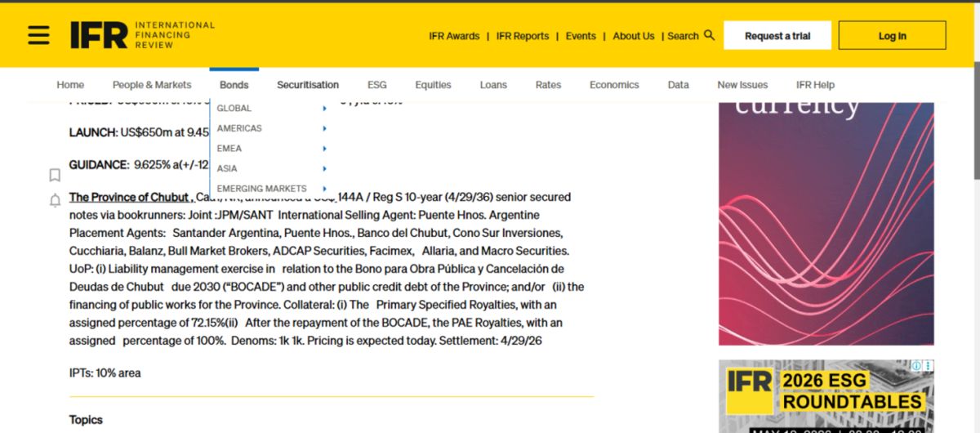The height and width of the screenshot is (433, 980).
Task: Click the ad info icon
Action: (916, 366)
